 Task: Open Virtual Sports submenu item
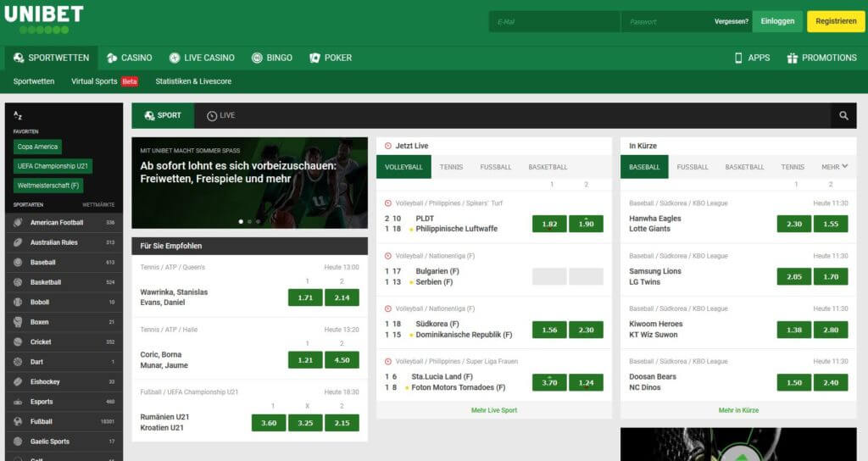click(x=104, y=81)
